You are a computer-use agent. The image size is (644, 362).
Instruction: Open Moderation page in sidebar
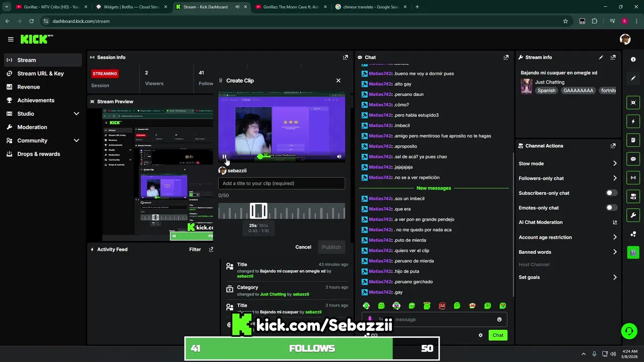coord(43,127)
